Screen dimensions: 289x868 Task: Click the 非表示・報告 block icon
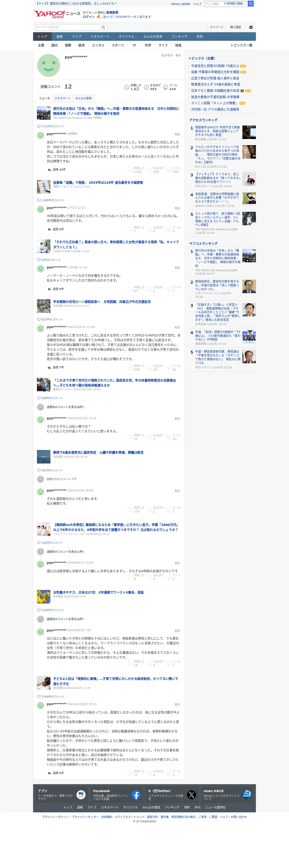(x=163, y=55)
